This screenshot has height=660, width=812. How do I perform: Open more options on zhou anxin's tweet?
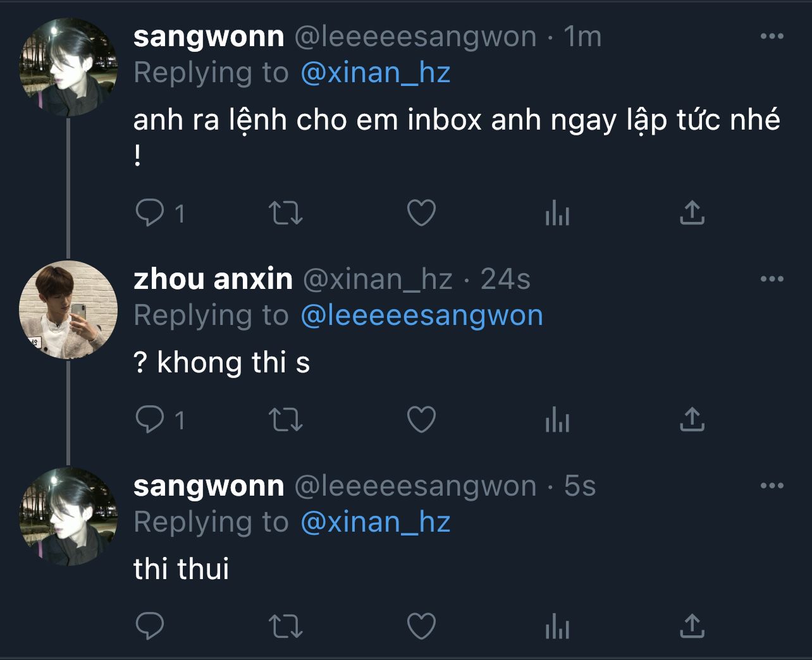pyautogui.click(x=772, y=279)
